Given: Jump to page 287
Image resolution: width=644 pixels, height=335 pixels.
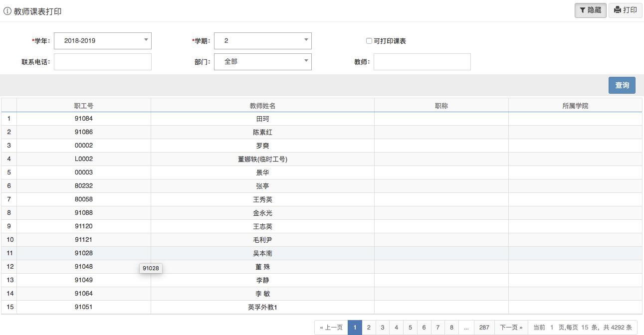Looking at the screenshot, I should click(483, 327).
